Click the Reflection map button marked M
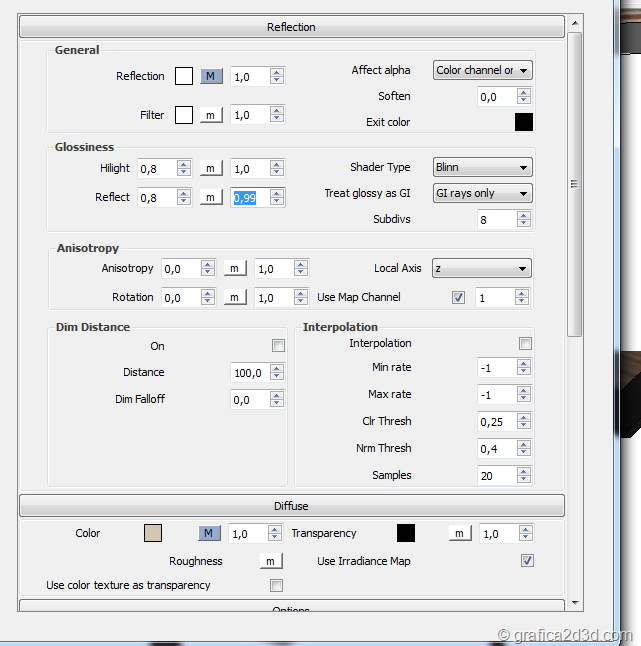641x646 pixels. [x=211, y=76]
